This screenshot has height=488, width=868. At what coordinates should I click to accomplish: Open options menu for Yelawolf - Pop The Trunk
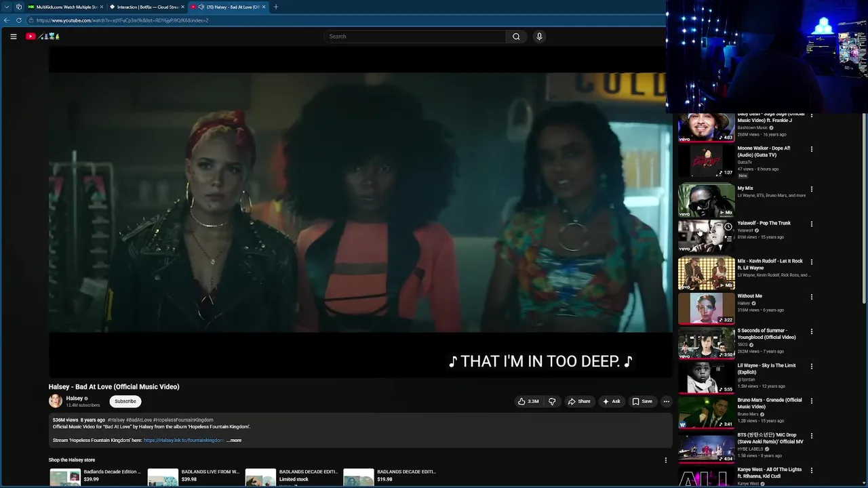click(x=812, y=224)
